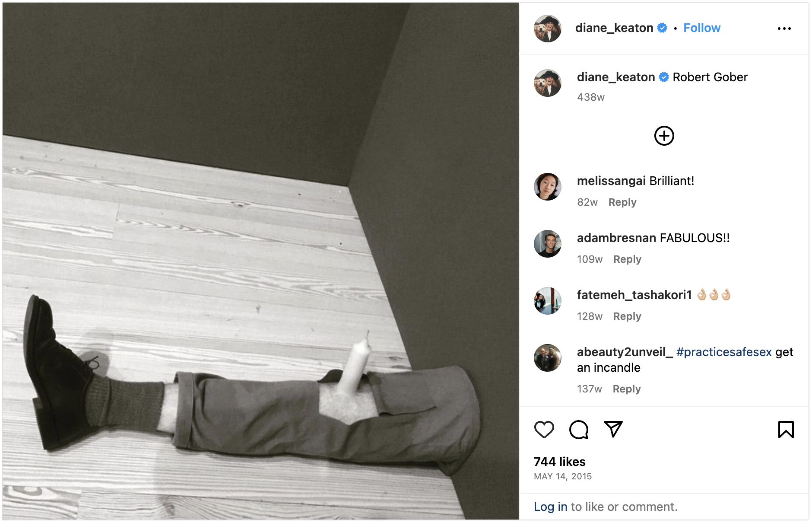The width and height of the screenshot is (812, 523).
Task: Like the post with the heart icon
Action: 544,430
